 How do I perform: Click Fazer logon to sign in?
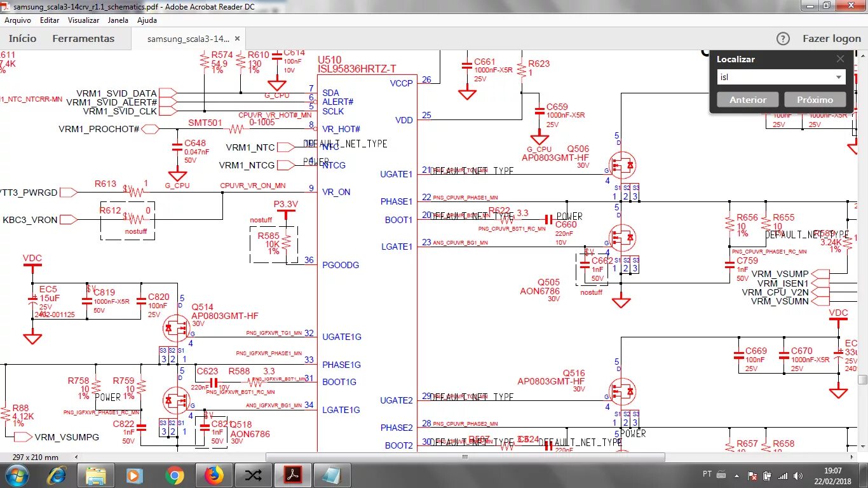(x=832, y=39)
